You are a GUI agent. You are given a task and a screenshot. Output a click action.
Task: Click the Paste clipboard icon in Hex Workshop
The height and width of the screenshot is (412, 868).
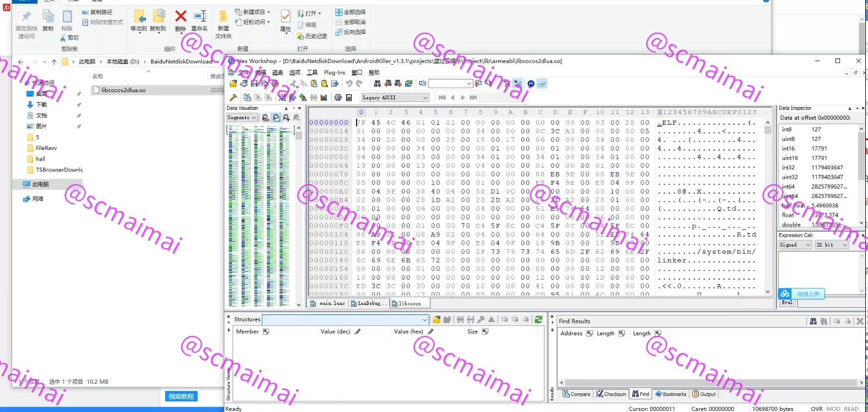coord(314,84)
